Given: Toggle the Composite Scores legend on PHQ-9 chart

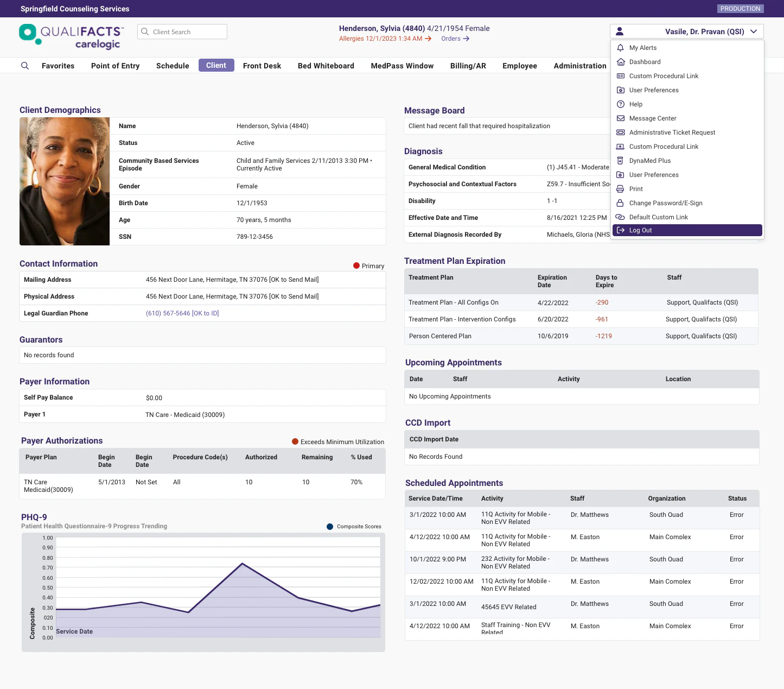Looking at the screenshot, I should [x=353, y=526].
